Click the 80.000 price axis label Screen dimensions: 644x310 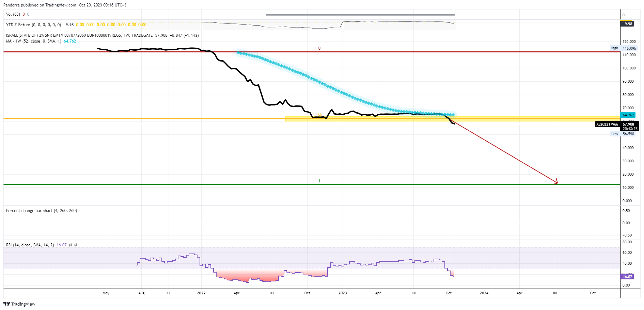click(x=628, y=95)
